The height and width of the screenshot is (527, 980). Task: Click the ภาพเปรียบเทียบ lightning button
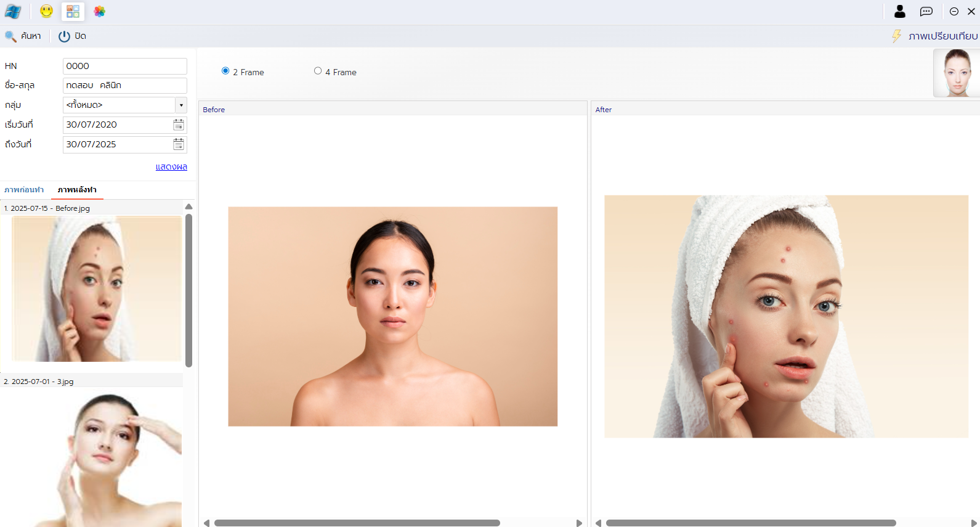(934, 36)
